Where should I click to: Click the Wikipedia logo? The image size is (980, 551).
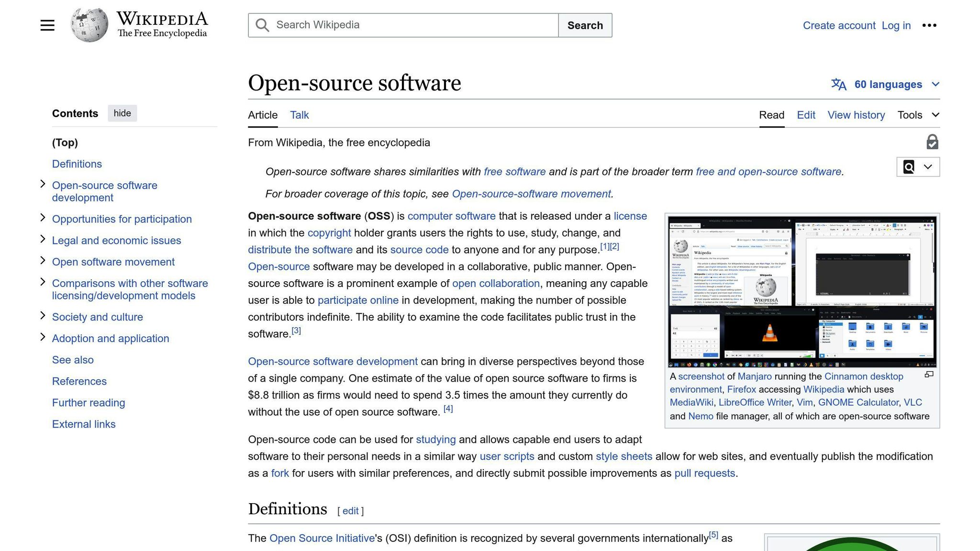(x=89, y=24)
